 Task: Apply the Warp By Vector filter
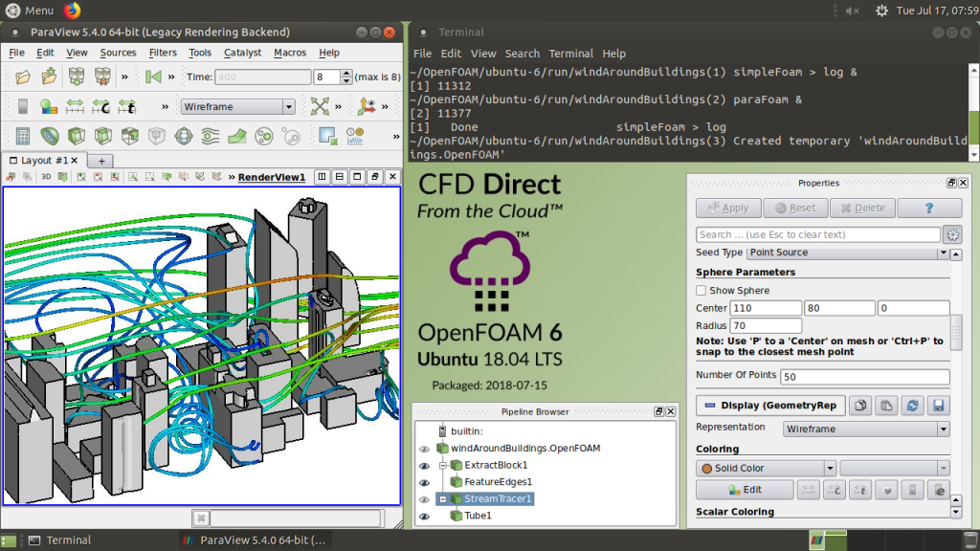click(237, 136)
